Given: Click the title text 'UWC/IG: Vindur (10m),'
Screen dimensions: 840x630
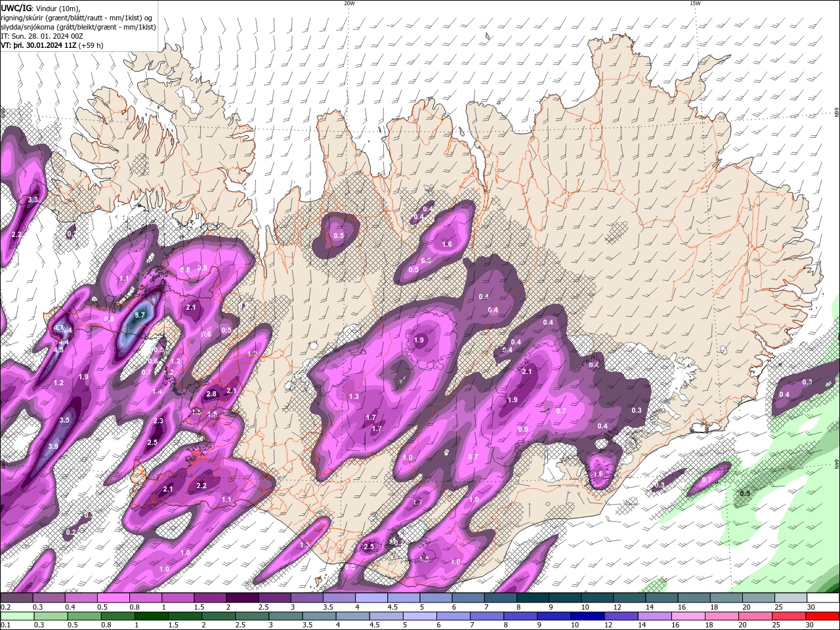Looking at the screenshot, I should pos(41,8).
